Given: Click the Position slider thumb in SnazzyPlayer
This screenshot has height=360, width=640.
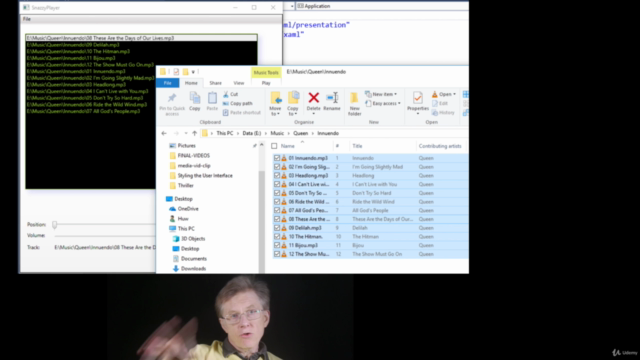Looking at the screenshot, I should 55,224.
